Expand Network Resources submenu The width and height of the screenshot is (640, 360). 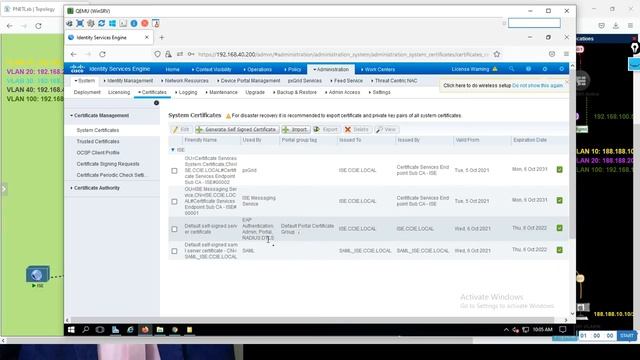[x=184, y=81]
